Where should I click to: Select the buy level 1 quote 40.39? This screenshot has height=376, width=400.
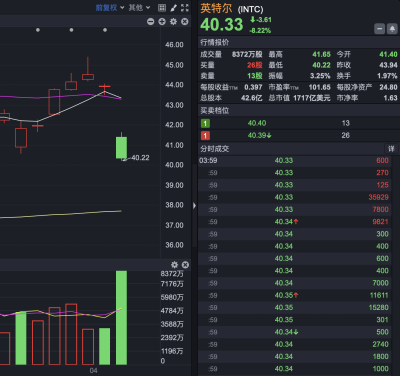click(x=299, y=135)
